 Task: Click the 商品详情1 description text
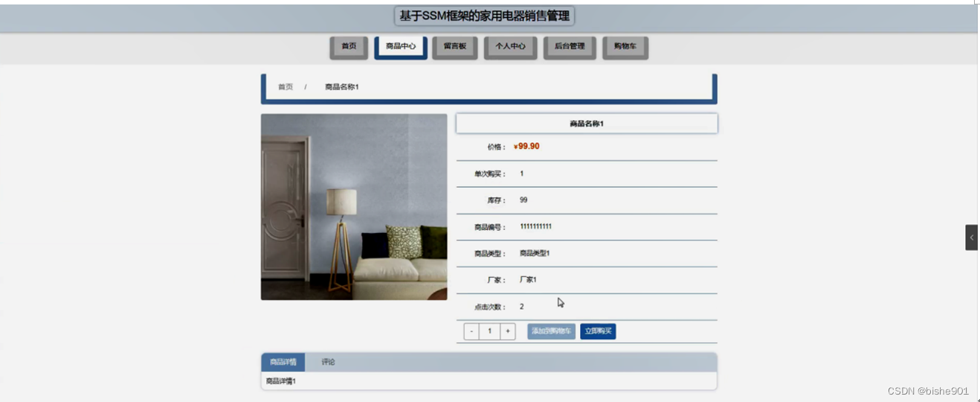(281, 381)
